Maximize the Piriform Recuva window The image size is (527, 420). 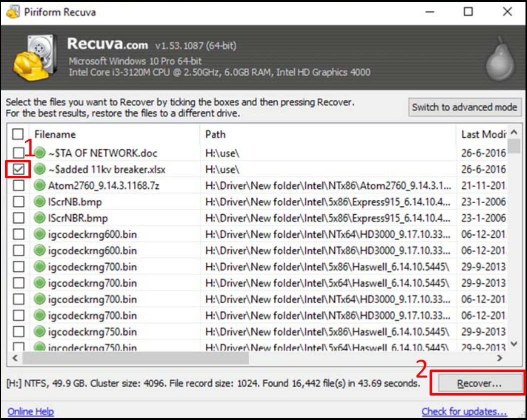[468, 12]
